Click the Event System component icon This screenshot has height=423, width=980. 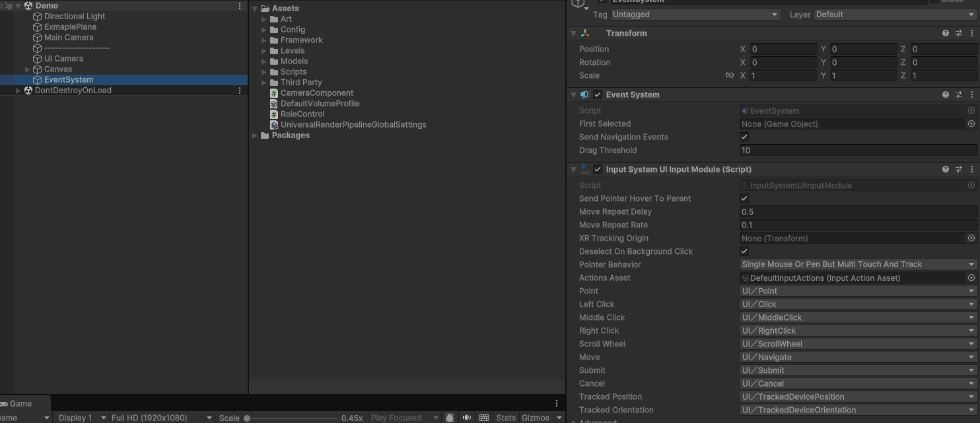coord(585,95)
